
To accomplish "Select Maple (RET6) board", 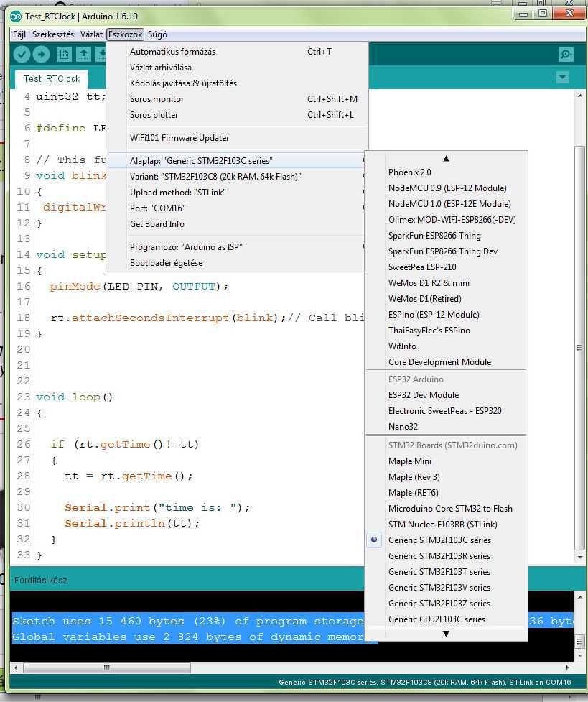I will click(446, 493).
